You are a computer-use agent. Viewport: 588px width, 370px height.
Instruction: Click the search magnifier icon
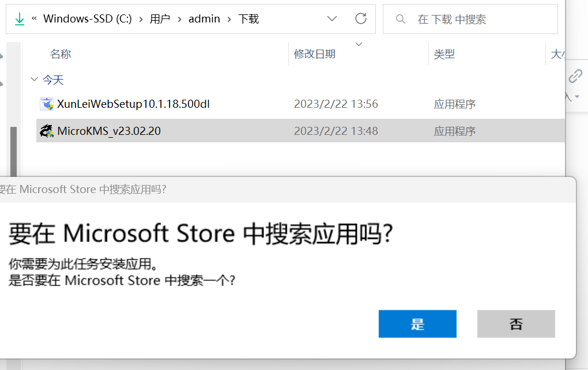[x=401, y=19]
